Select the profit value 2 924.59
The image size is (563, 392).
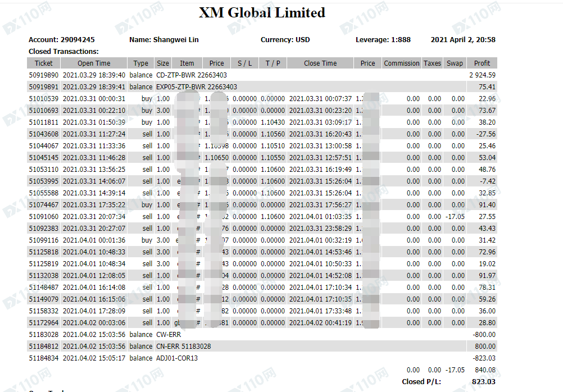pos(482,75)
